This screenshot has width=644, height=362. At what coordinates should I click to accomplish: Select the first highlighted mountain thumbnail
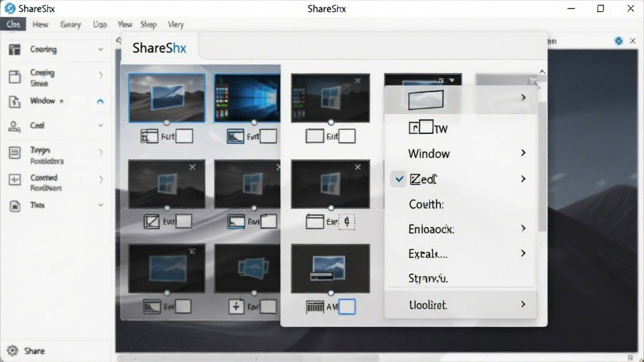[x=167, y=97]
